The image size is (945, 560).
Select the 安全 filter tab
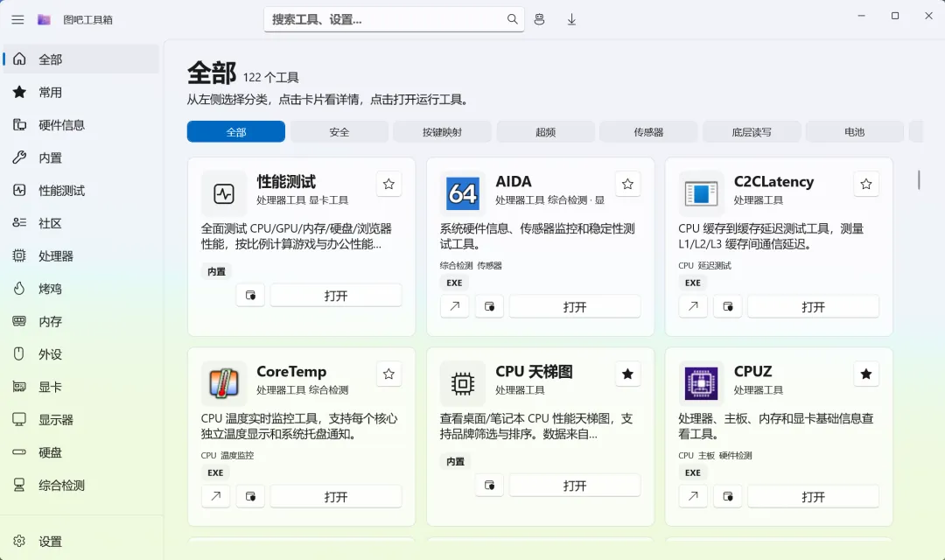click(339, 131)
